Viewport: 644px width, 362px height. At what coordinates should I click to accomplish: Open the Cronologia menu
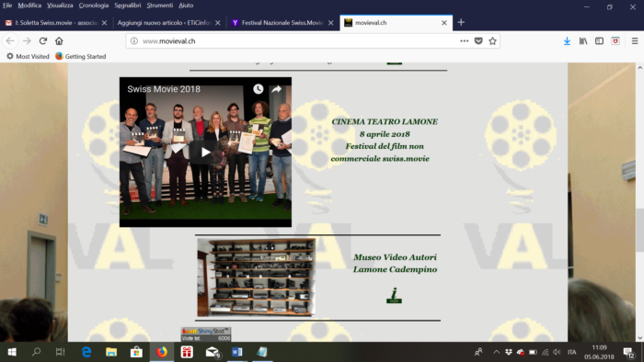94,6
